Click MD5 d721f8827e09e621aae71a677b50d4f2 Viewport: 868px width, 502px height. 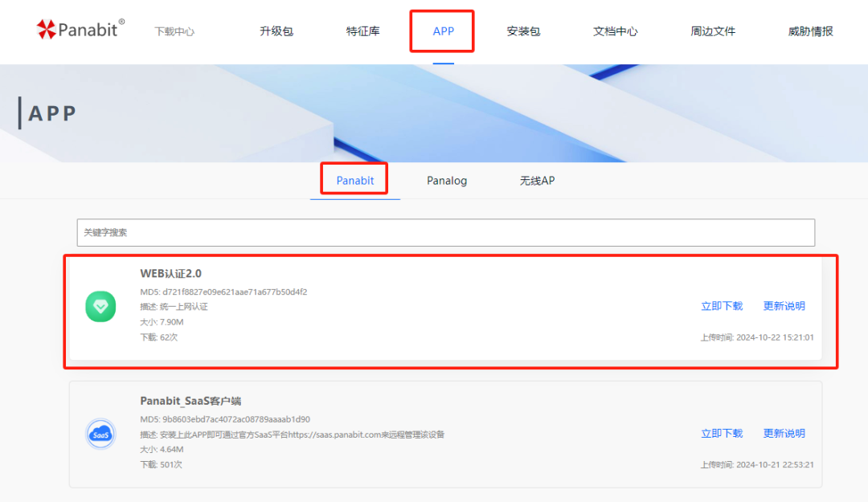point(223,292)
